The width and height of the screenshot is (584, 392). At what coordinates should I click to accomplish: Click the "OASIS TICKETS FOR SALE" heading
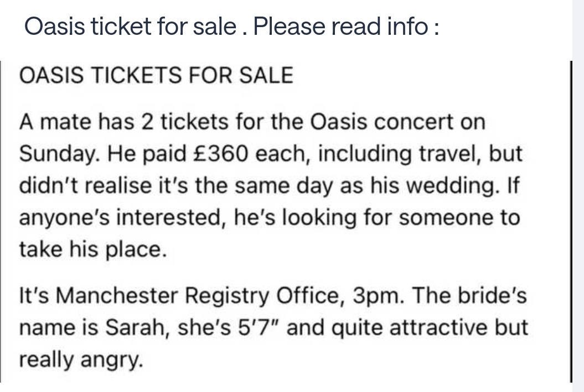[x=156, y=76]
